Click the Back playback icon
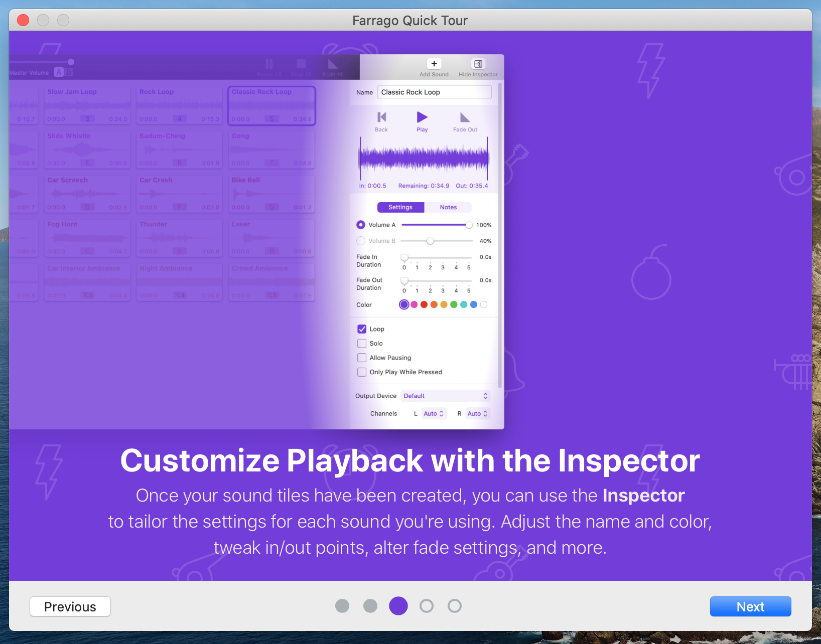This screenshot has width=821, height=644. click(381, 117)
